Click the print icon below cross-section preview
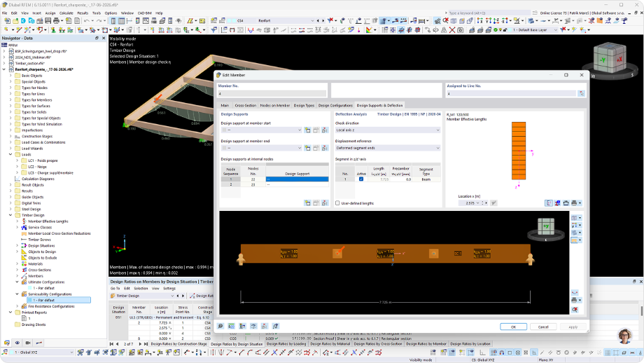Screen dimensions: 644x363 pyautogui.click(x=575, y=203)
